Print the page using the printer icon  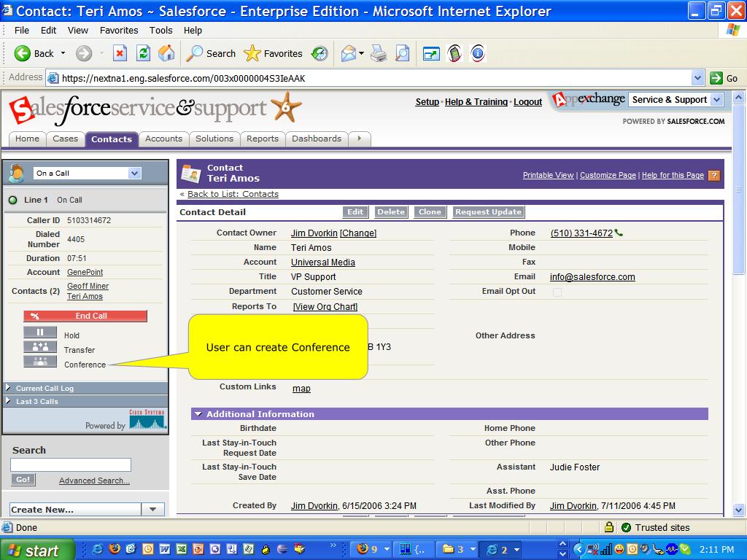(x=379, y=53)
